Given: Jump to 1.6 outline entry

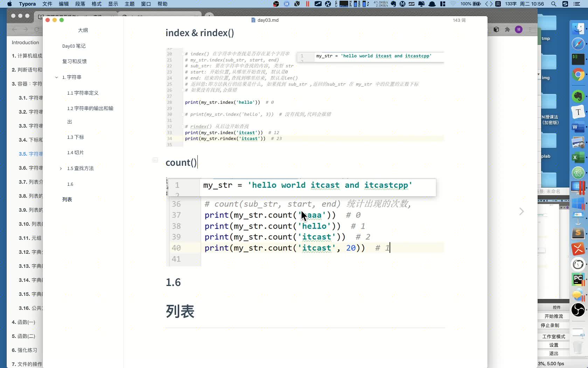Looking at the screenshot, I should tap(70, 184).
